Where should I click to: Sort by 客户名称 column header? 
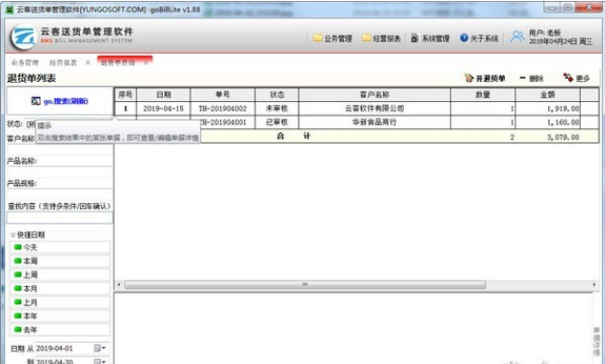374,94
